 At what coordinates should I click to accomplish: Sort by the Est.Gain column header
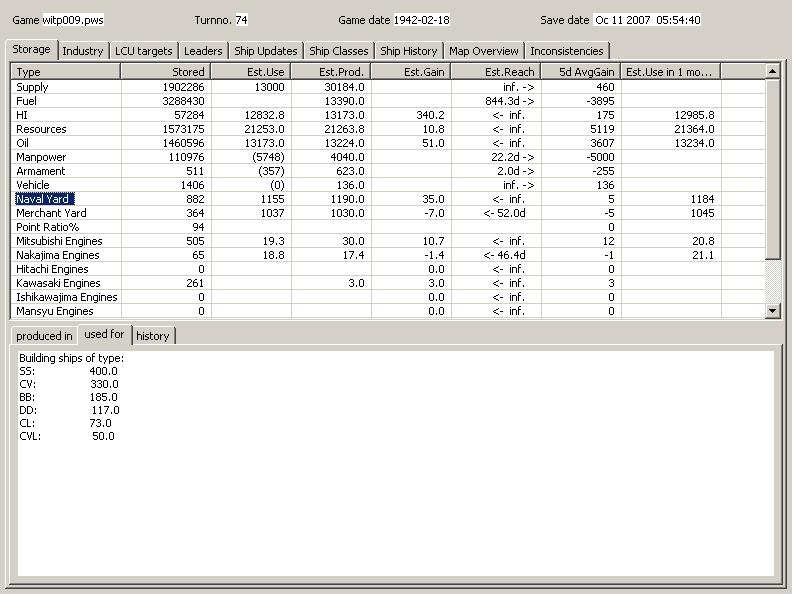click(x=411, y=72)
